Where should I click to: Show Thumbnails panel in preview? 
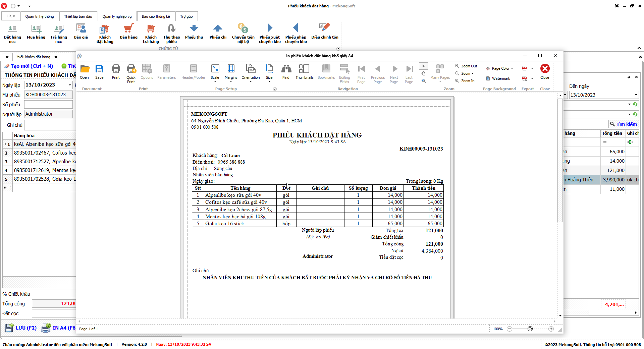tap(304, 72)
